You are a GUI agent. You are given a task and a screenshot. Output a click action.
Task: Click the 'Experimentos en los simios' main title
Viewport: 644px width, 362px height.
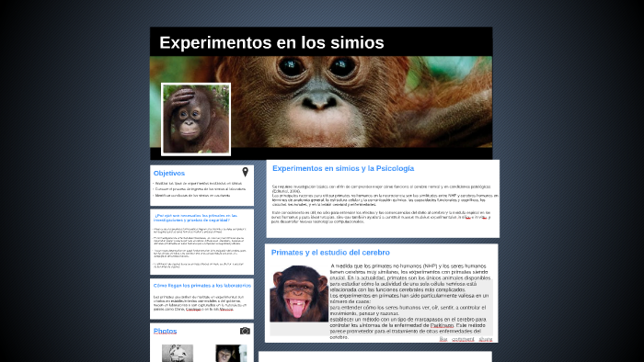tap(271, 42)
